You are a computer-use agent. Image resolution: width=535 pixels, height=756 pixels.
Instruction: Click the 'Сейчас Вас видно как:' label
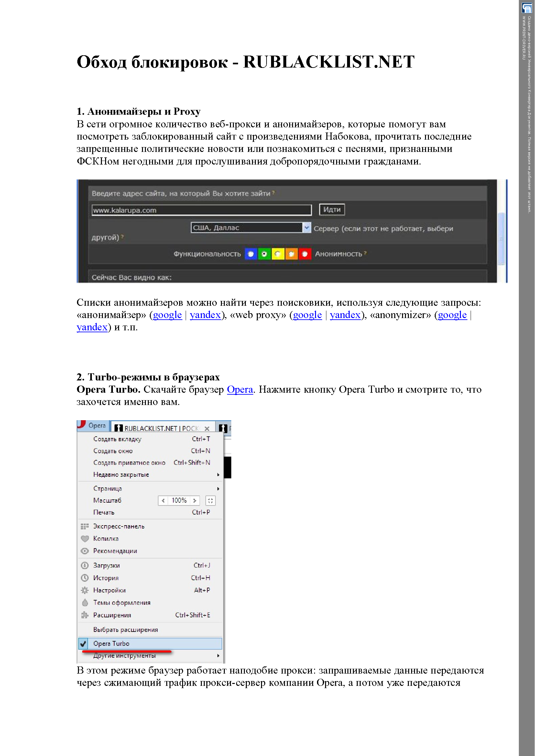(x=131, y=278)
